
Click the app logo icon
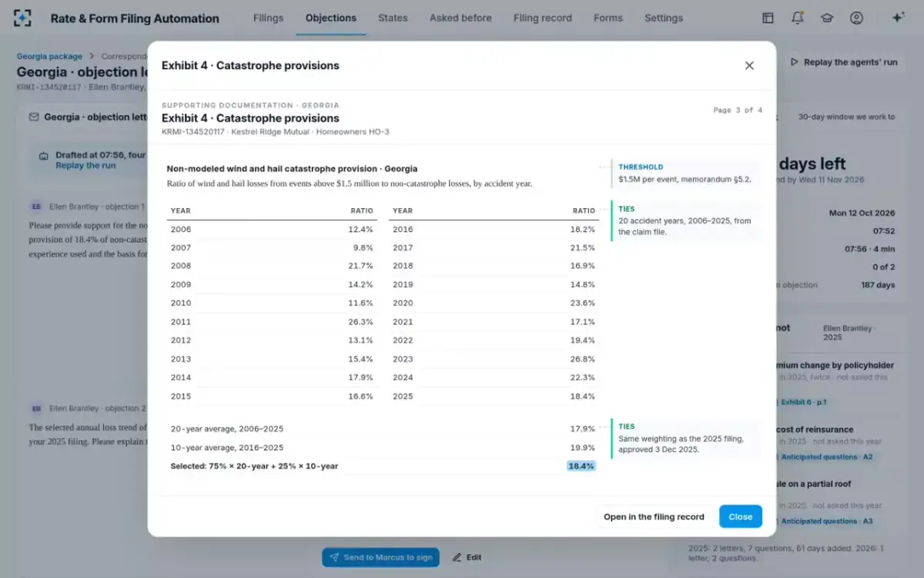23,18
